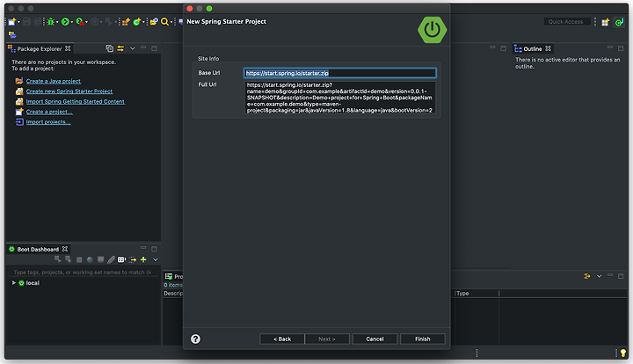Maximize the Outline panel

pos(621,48)
